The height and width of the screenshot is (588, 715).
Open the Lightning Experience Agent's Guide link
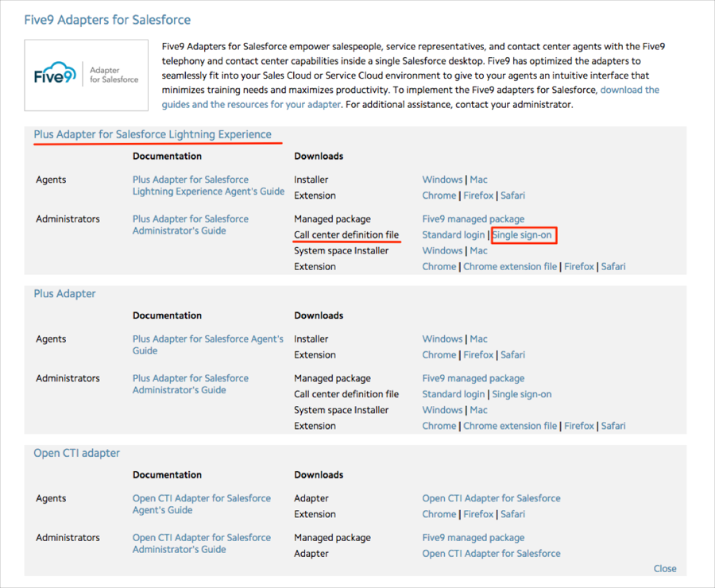[208, 186]
